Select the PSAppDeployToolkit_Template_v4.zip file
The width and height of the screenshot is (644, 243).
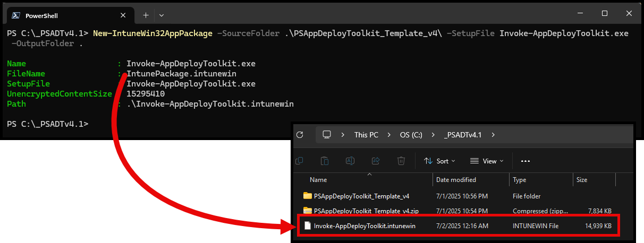click(x=366, y=211)
